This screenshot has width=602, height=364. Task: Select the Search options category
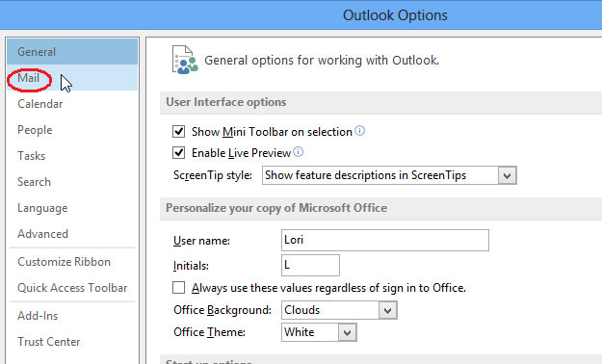tap(72, 182)
